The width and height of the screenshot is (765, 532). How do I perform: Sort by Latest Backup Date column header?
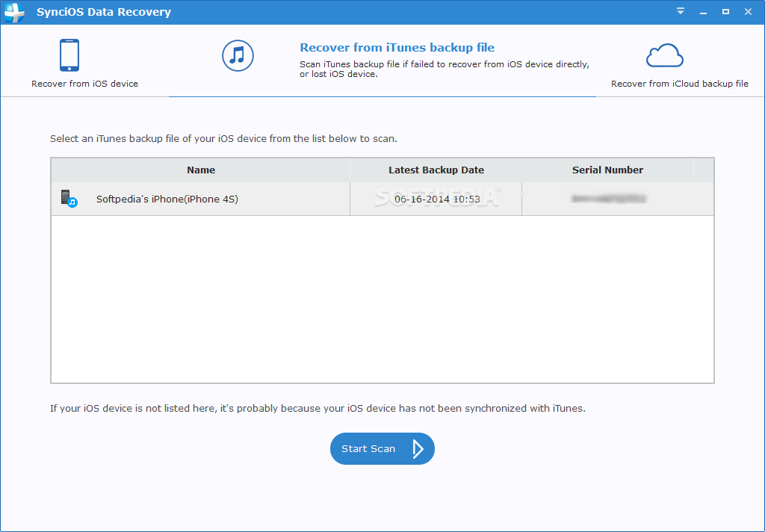point(436,170)
